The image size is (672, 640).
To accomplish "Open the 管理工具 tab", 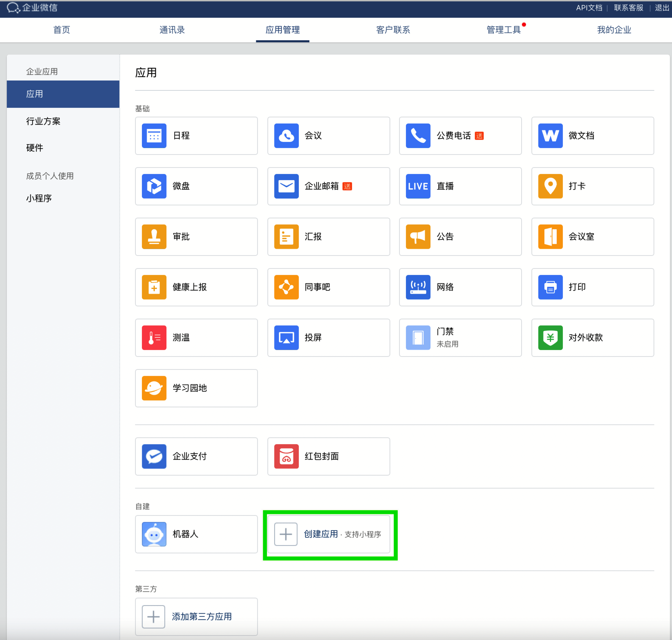I will [x=503, y=30].
